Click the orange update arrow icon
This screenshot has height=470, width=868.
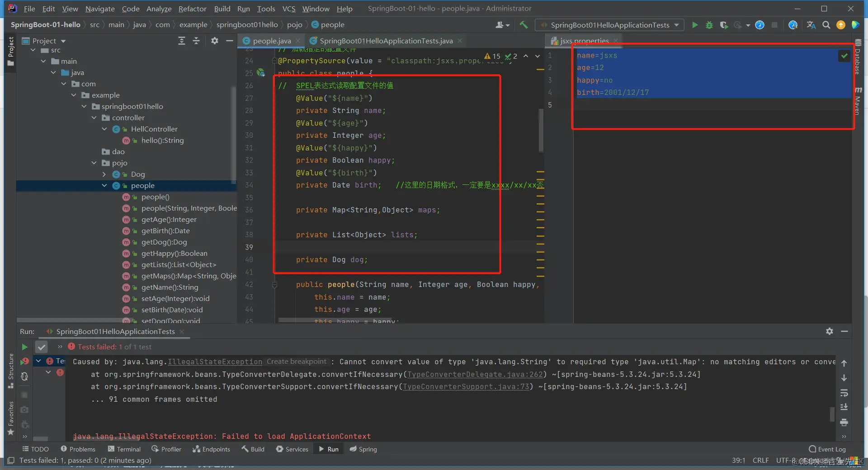point(841,25)
